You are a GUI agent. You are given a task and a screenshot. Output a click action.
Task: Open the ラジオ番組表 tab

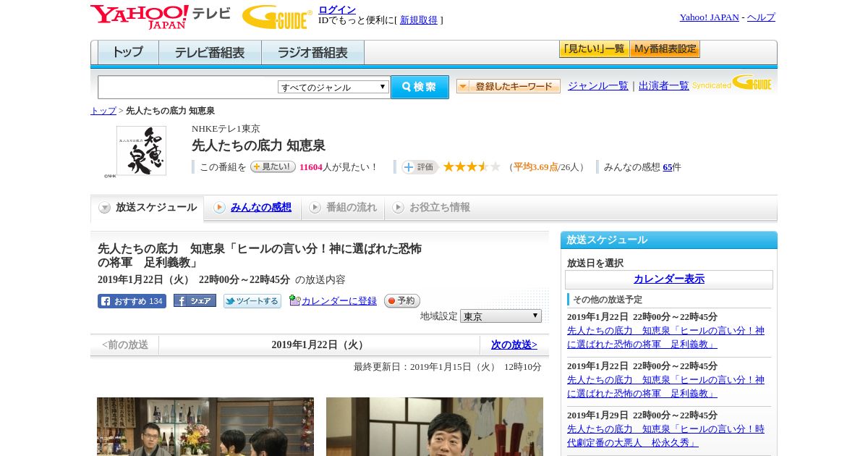tap(312, 53)
